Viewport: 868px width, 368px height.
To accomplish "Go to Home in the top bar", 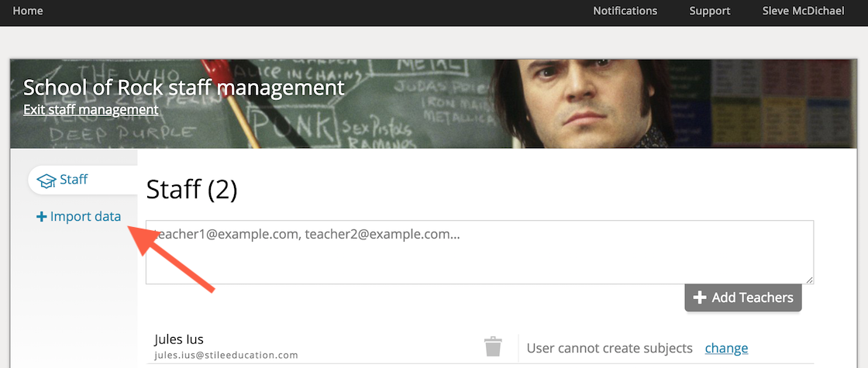I will [x=28, y=11].
